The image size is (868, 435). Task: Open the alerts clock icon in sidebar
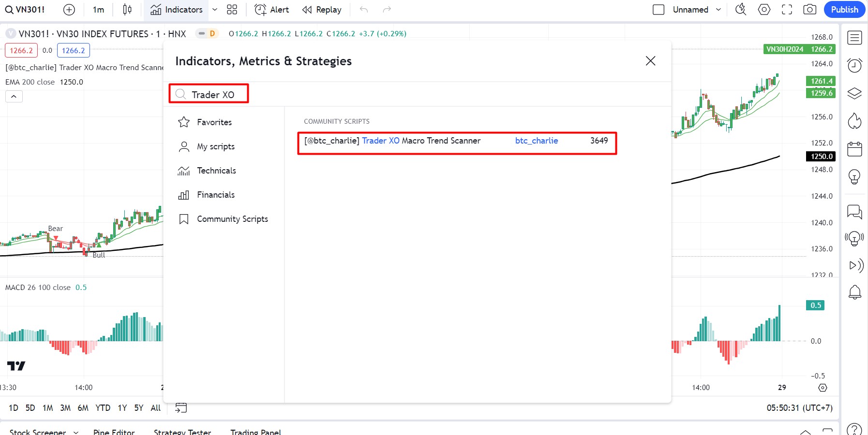(x=854, y=65)
